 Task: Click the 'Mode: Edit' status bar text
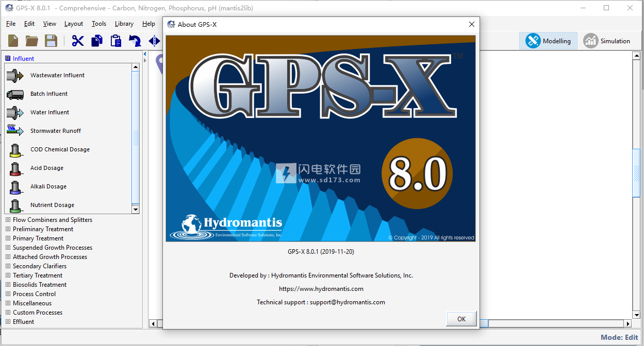(x=619, y=338)
